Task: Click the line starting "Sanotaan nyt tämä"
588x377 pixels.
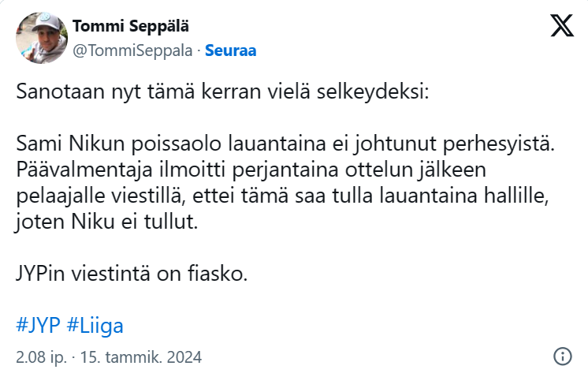Action: 222,93
